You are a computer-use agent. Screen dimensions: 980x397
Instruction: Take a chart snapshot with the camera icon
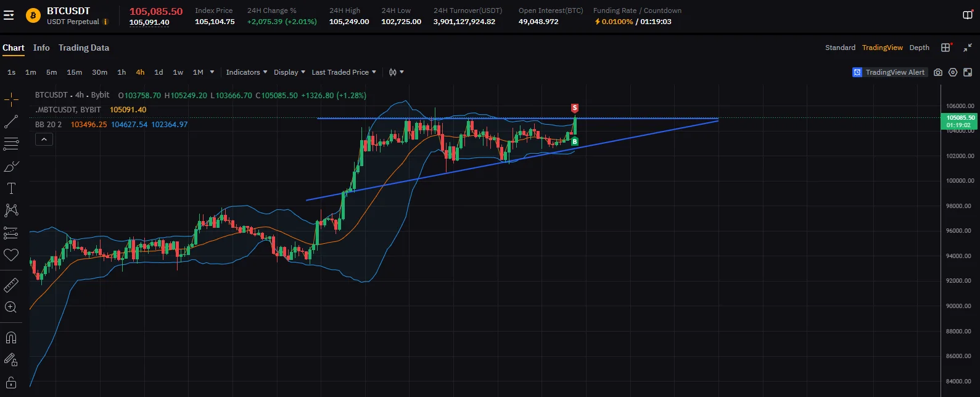(x=938, y=72)
